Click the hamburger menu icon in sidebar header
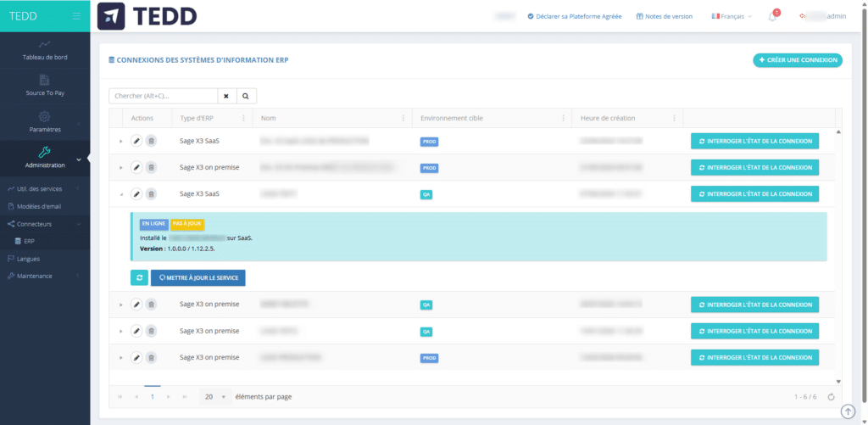This screenshot has width=868, height=425. point(76,16)
